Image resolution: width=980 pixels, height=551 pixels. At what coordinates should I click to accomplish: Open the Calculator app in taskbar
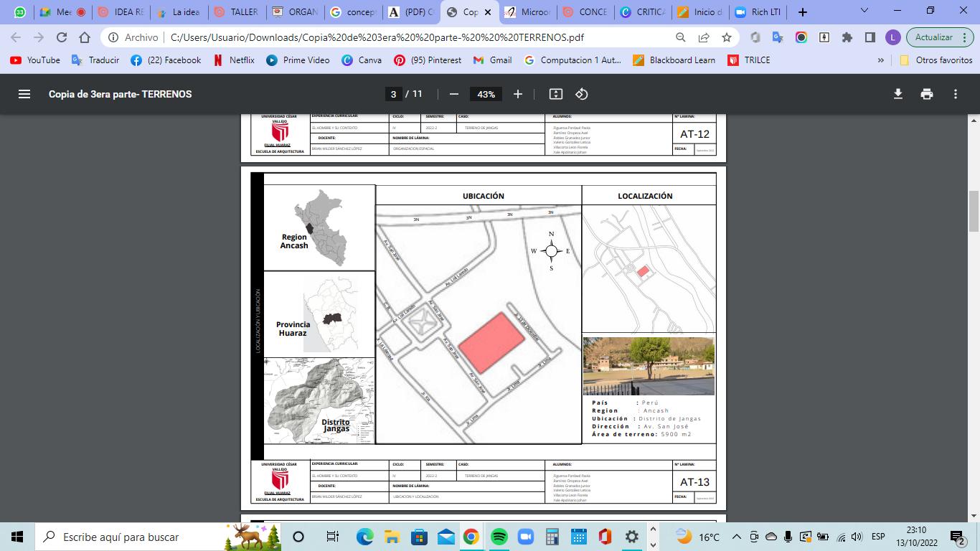coord(552,537)
